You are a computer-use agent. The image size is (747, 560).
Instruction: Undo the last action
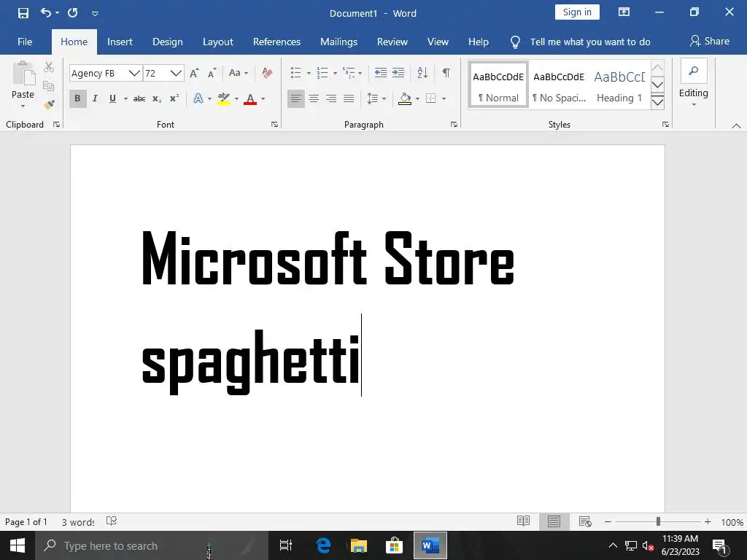(x=46, y=13)
